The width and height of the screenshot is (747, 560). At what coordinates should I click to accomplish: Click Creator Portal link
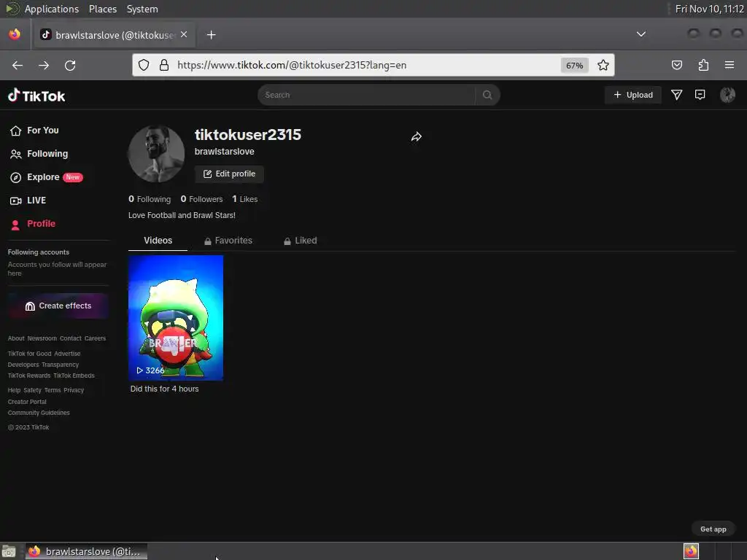27,402
